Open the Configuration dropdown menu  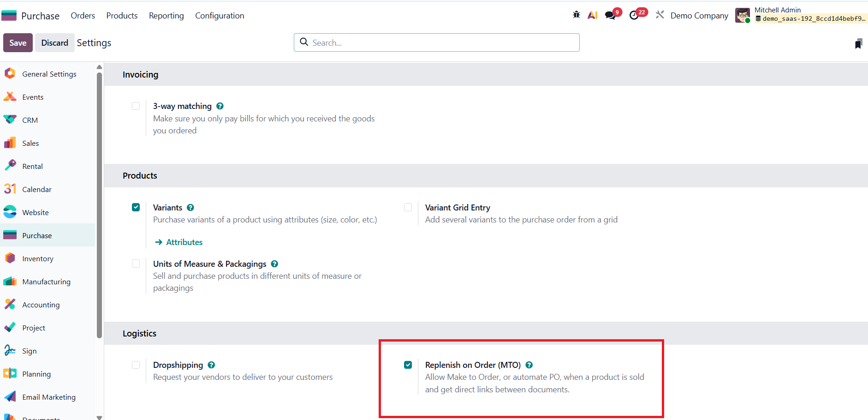(220, 16)
